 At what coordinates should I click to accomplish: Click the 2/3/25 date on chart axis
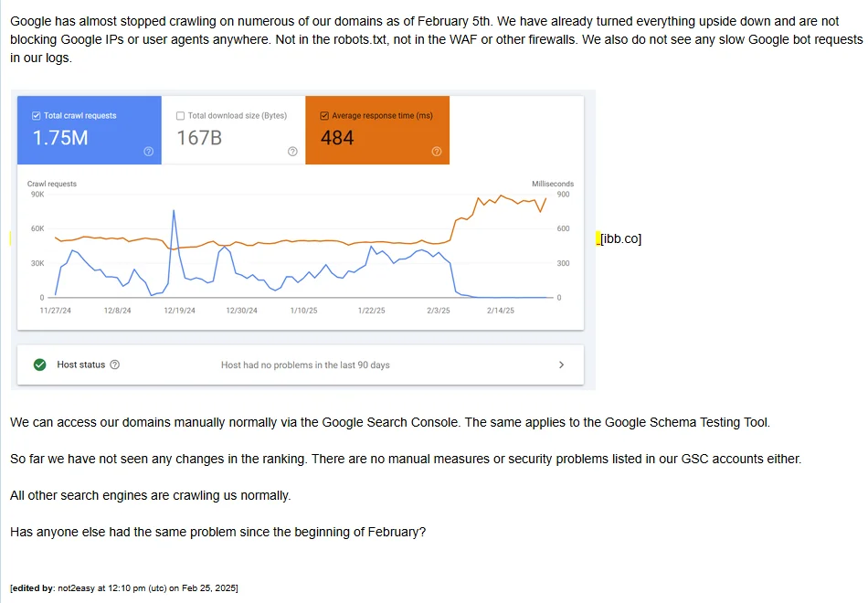[x=439, y=311]
